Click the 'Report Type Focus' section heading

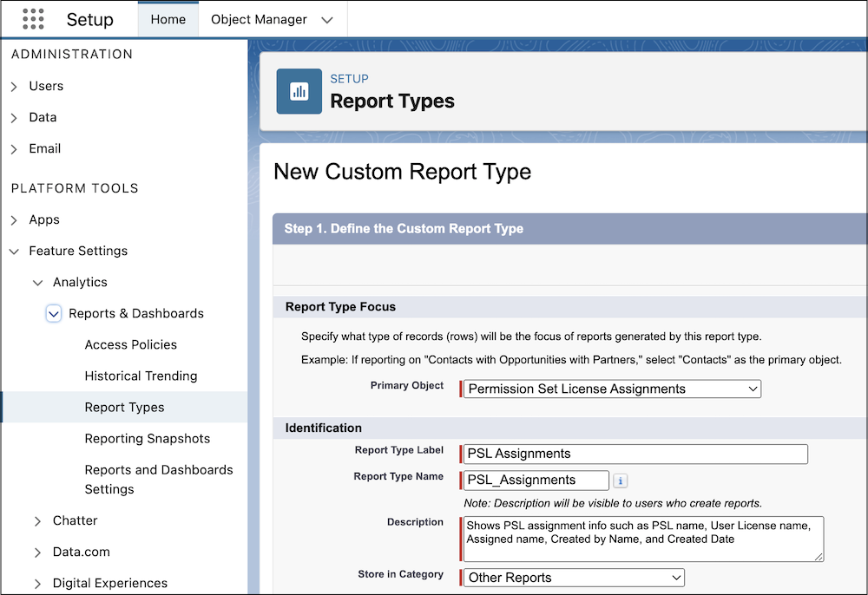[340, 307]
